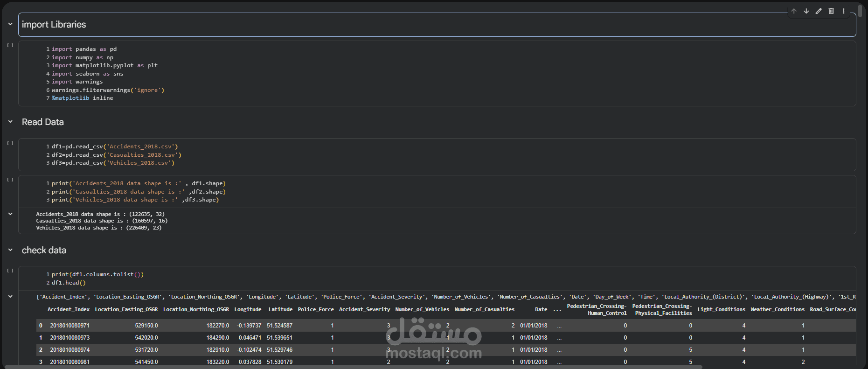Viewport: 868px width, 369px height.
Task: Click the 'Number_of_Casualties' column header
Action: pyautogui.click(x=484, y=309)
